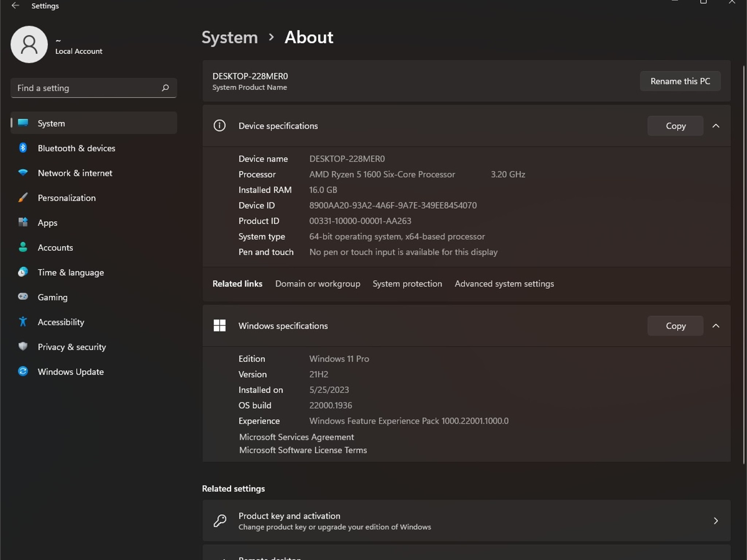The image size is (747, 560).
Task: Open Bluetooth & devices settings
Action: coord(94,148)
